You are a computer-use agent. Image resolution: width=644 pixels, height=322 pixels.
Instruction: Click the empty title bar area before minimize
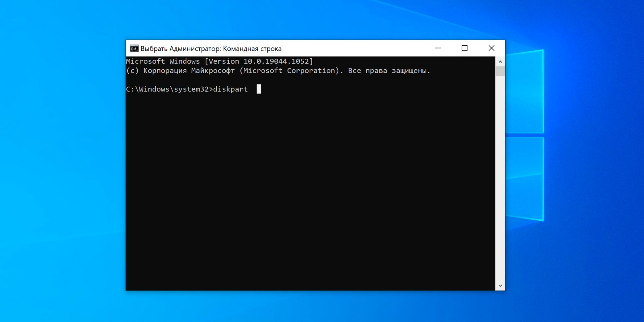(355, 48)
